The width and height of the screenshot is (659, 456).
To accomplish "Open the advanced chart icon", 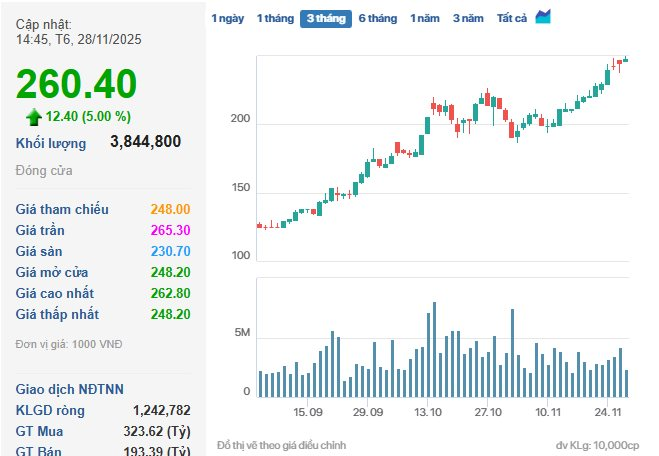I will (x=544, y=17).
